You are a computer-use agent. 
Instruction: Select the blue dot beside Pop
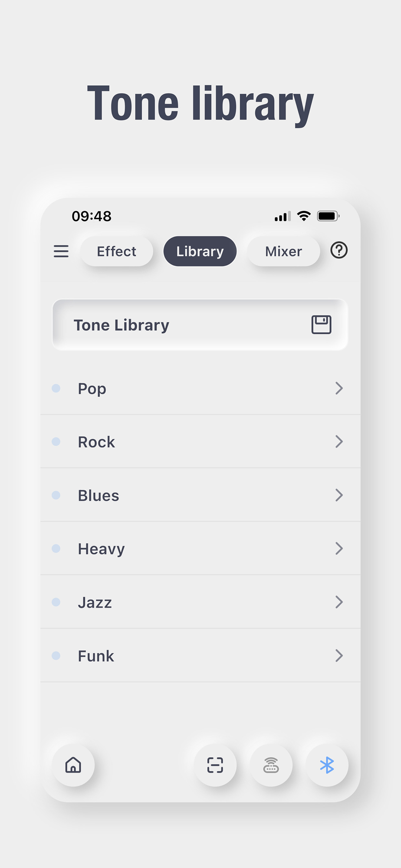click(56, 388)
